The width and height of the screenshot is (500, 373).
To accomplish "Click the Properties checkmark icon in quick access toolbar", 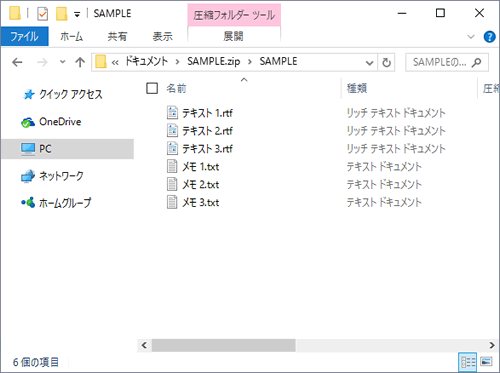I will (x=43, y=14).
